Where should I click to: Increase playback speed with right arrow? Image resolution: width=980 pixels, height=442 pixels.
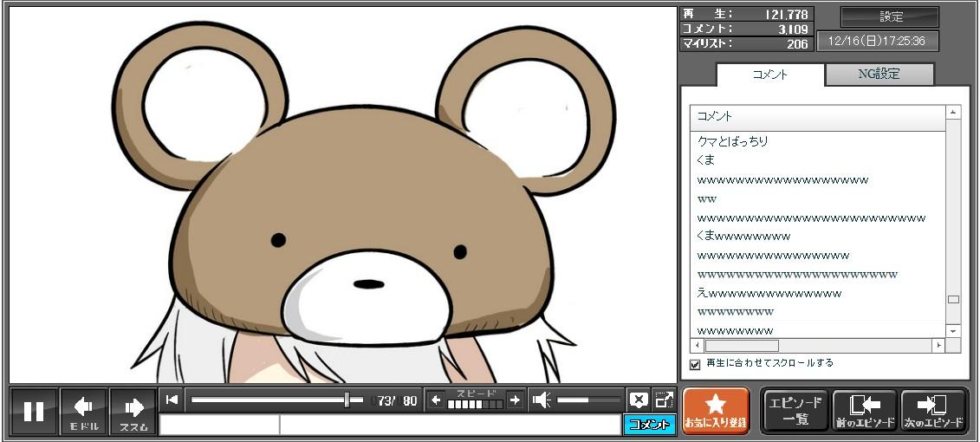[515, 400]
